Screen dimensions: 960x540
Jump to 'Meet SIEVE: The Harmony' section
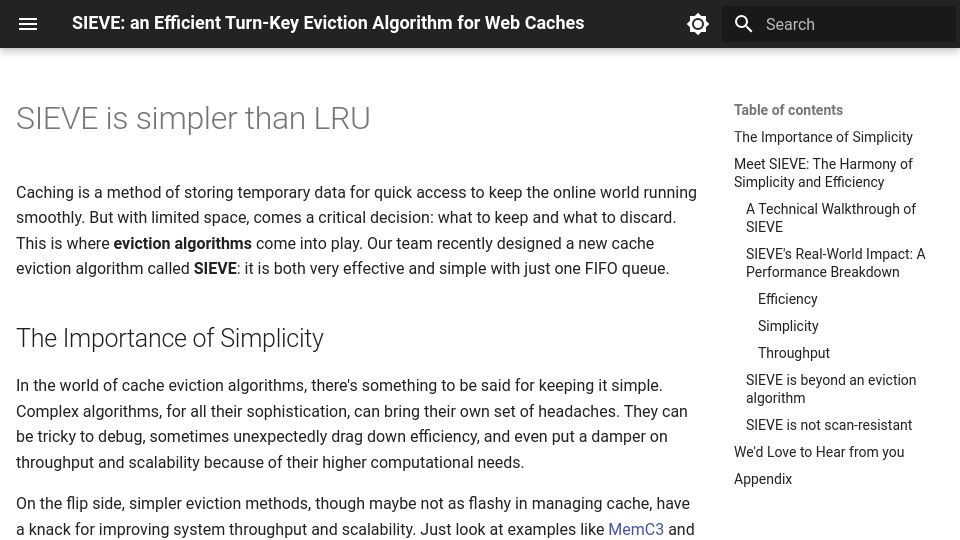coord(823,173)
